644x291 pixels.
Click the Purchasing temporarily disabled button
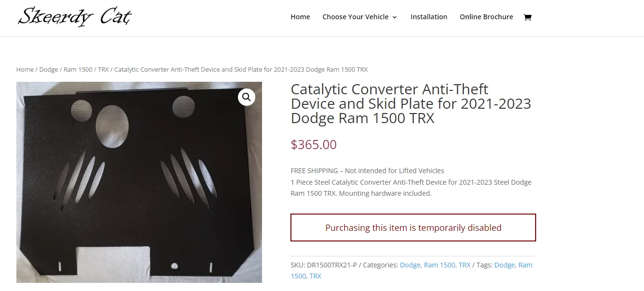[413, 228]
